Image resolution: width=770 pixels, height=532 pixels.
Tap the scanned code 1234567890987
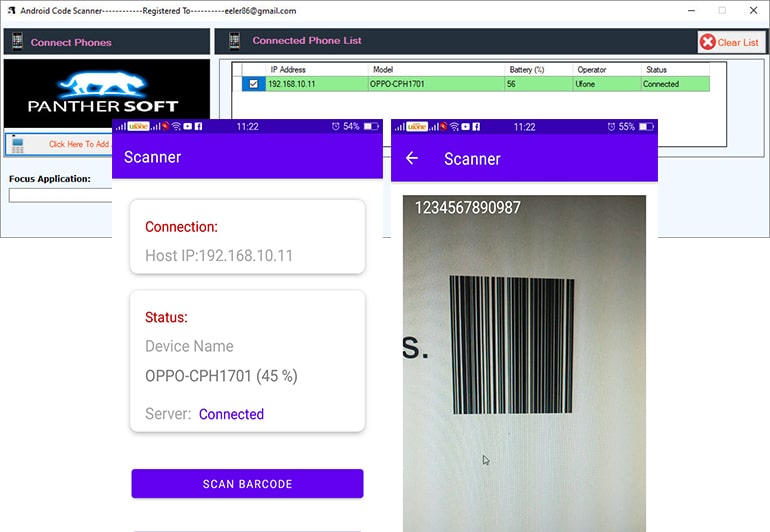coord(468,207)
